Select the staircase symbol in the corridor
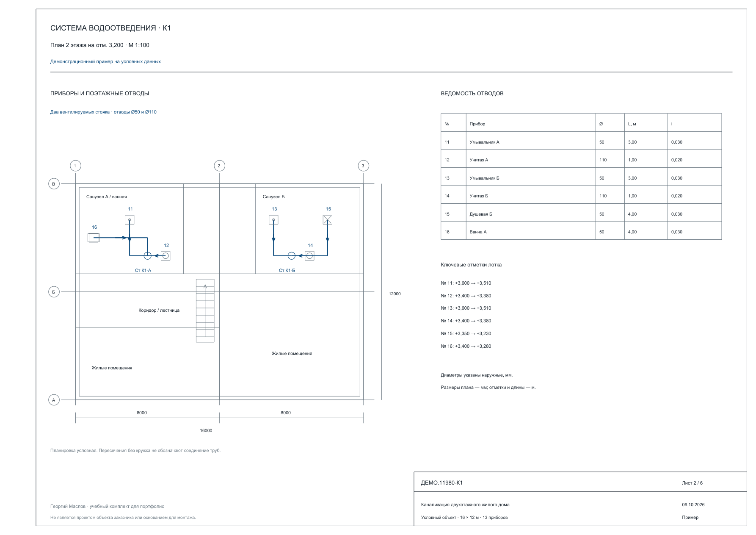Image resolution: width=756 pixels, height=535 pixels. (x=205, y=310)
